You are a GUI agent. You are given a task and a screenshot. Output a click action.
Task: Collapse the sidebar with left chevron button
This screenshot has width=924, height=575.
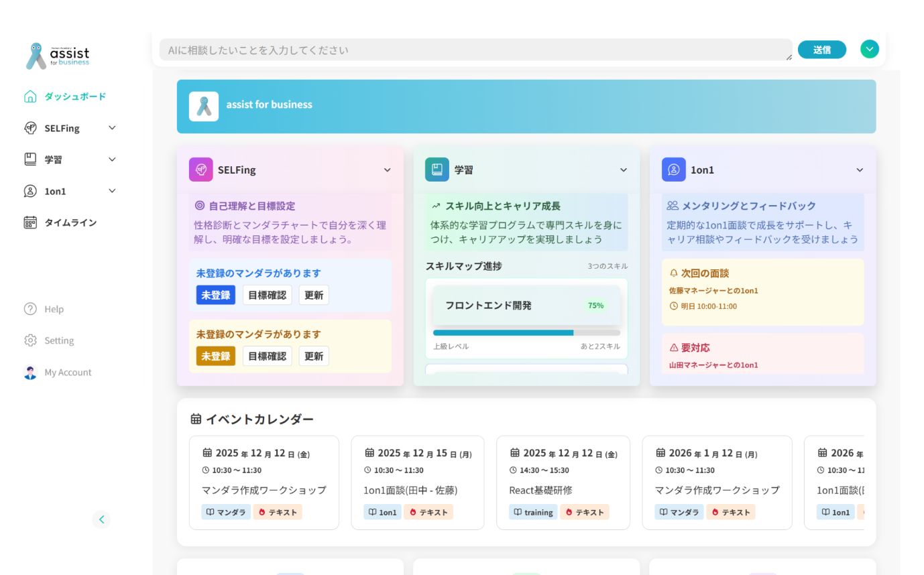[x=101, y=519]
